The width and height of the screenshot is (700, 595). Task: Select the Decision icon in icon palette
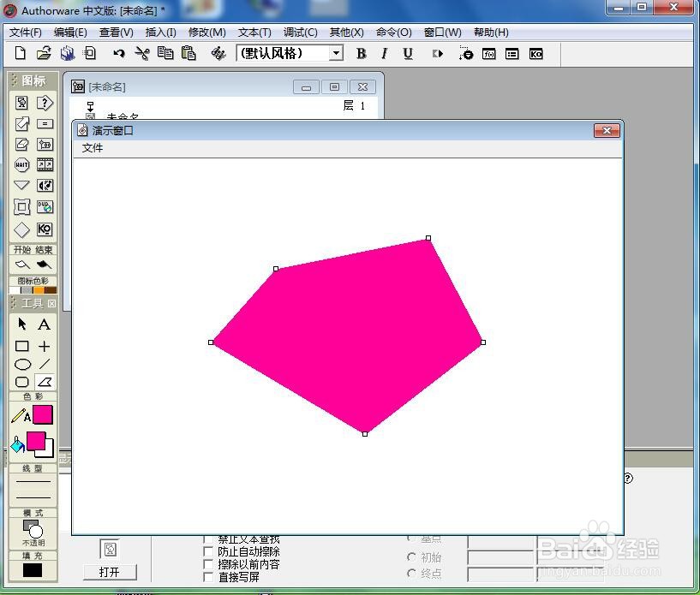tap(45, 103)
